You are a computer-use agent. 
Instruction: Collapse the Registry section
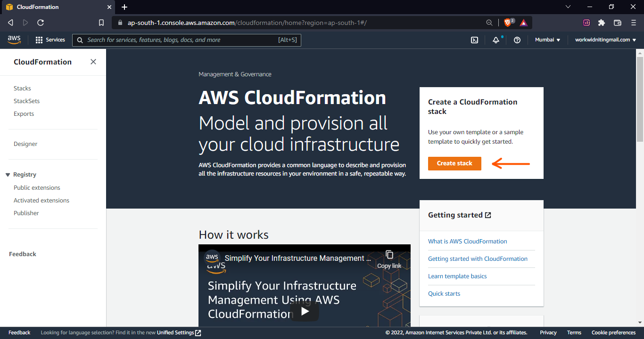pyautogui.click(x=8, y=175)
